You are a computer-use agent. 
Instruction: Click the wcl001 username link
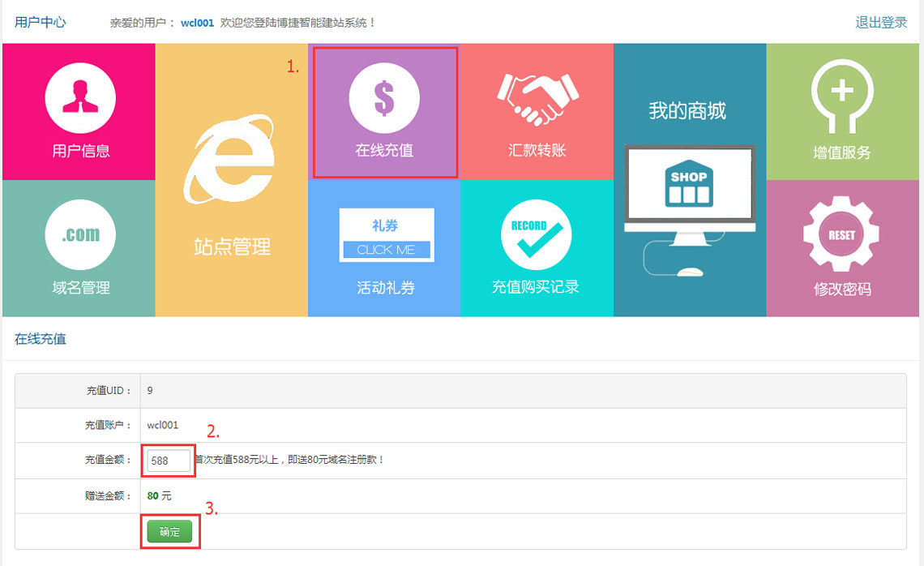197,23
